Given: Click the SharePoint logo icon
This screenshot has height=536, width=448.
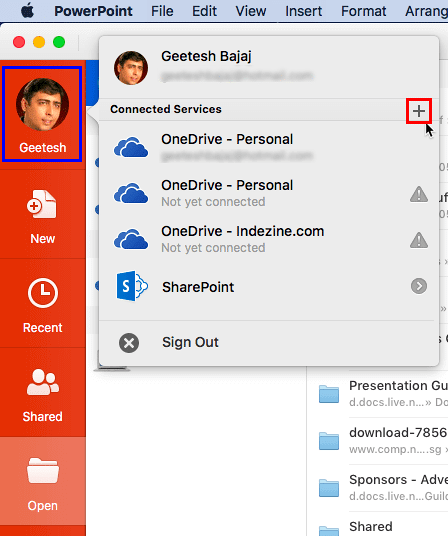Looking at the screenshot, I should 132,286.
